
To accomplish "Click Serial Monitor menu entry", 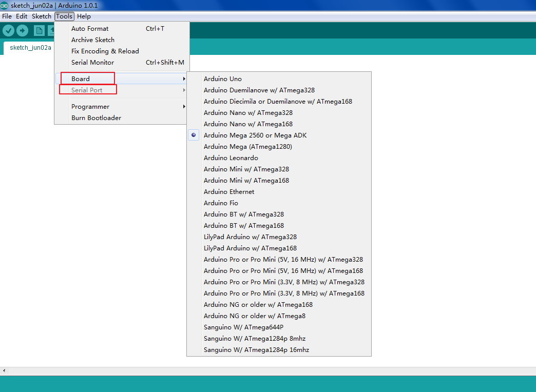I will [92, 63].
